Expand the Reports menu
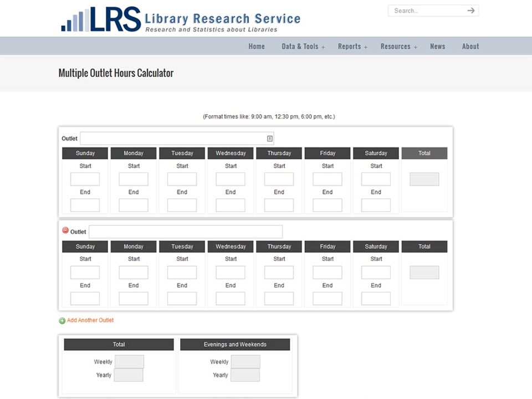This screenshot has height=399, width=532. pyautogui.click(x=352, y=47)
